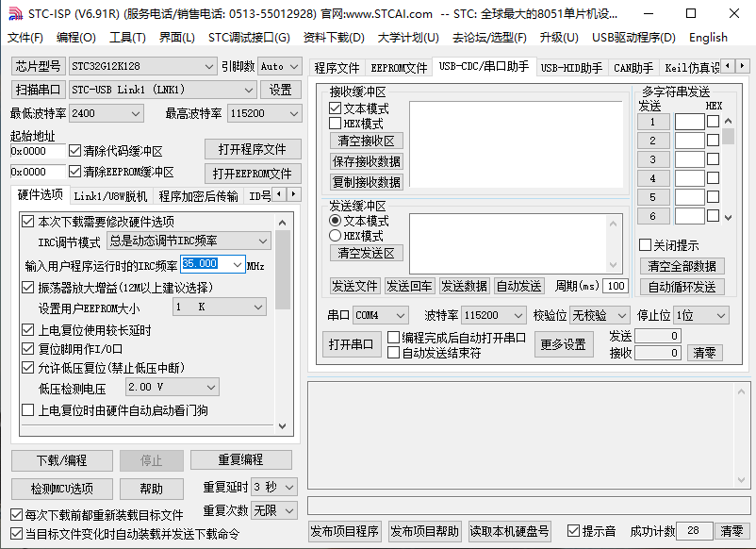Click the 打开串口 button
Viewport: 756px width, 549px height.
click(351, 344)
